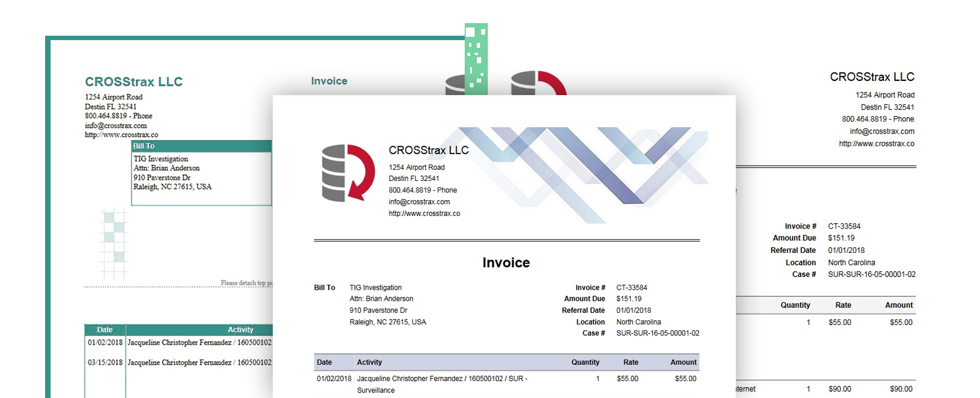The width and height of the screenshot is (980, 398).
Task: Select 'CROSStrax LLC' company name on right invoice
Action: click(x=872, y=77)
